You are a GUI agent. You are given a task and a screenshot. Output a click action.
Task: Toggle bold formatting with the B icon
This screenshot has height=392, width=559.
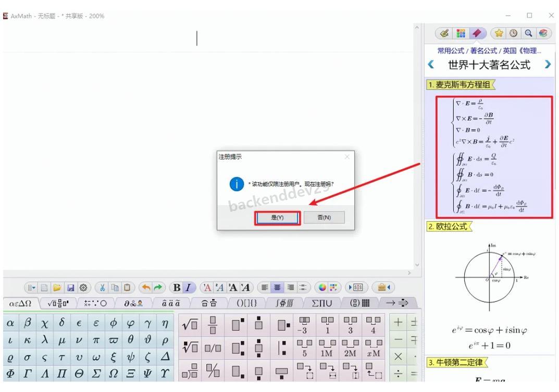[177, 286]
